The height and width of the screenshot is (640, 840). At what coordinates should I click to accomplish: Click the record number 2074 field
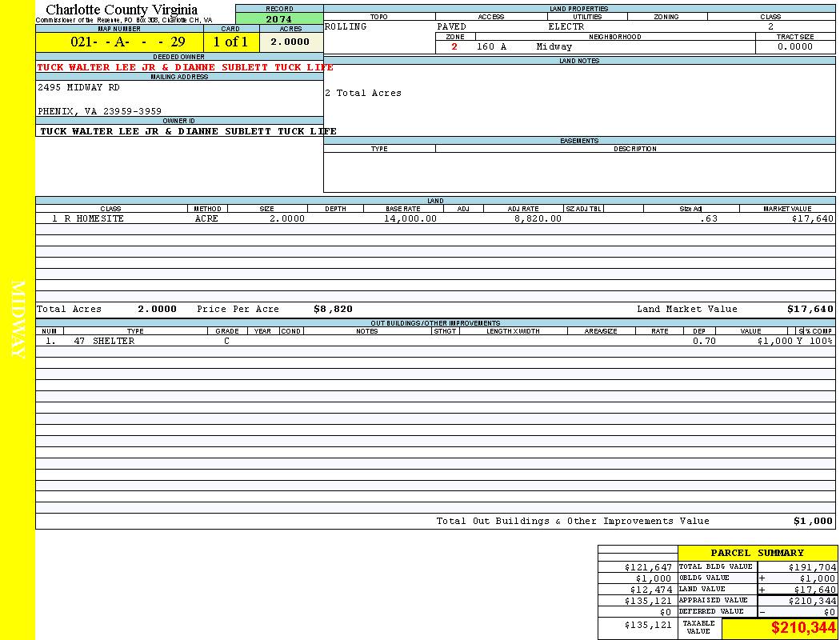tap(278, 19)
